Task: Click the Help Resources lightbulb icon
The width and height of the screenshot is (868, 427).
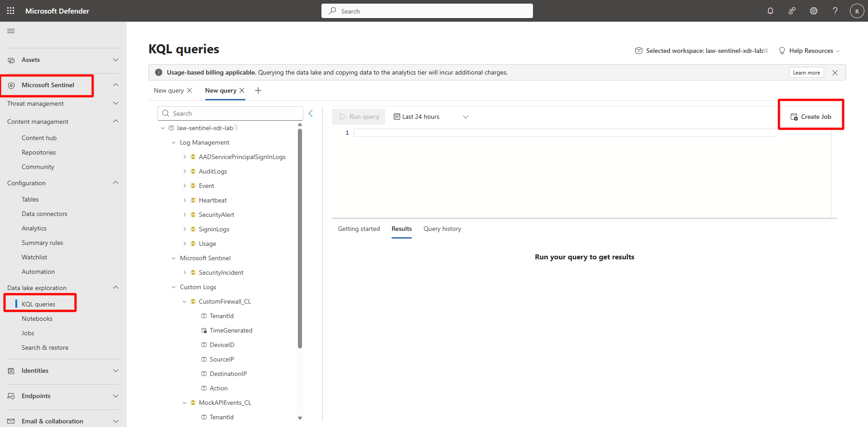Action: coord(782,51)
